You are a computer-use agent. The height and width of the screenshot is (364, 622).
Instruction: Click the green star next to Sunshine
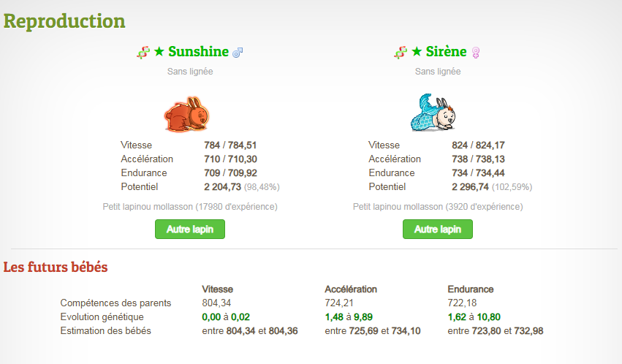pyautogui.click(x=159, y=52)
